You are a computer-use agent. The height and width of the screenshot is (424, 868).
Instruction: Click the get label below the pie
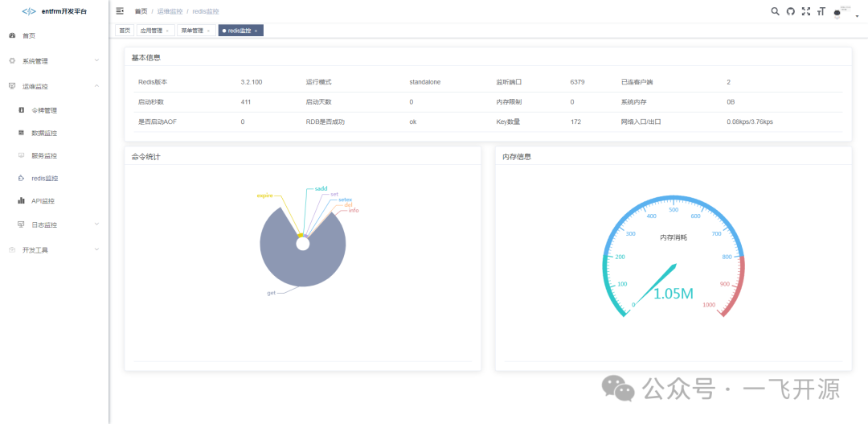[x=272, y=293]
